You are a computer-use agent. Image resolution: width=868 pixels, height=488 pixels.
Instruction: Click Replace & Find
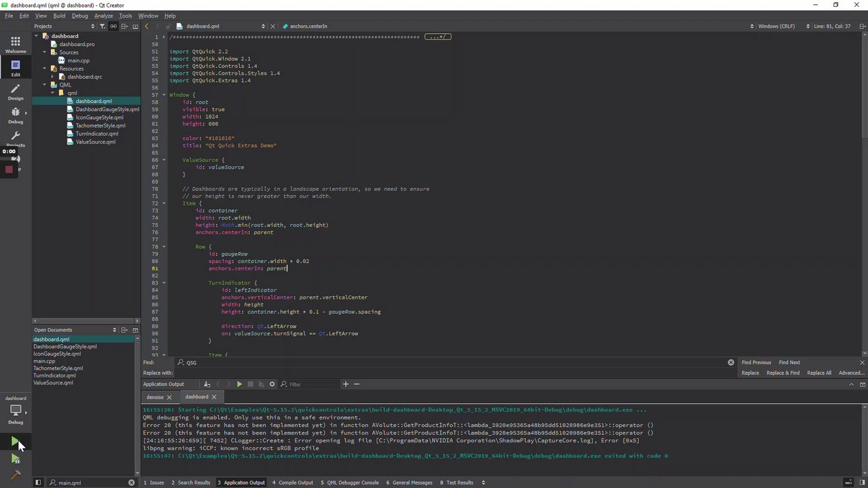click(783, 373)
